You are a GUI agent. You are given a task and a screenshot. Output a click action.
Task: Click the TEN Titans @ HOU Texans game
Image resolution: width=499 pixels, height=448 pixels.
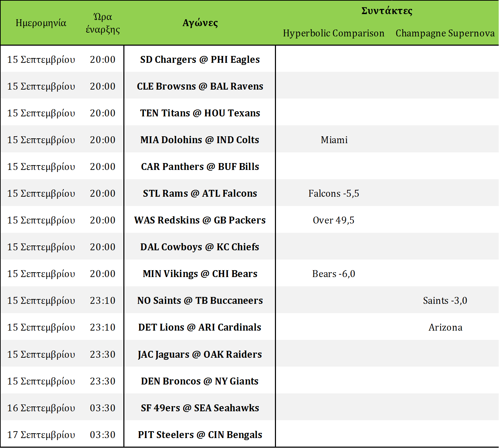pos(200,113)
